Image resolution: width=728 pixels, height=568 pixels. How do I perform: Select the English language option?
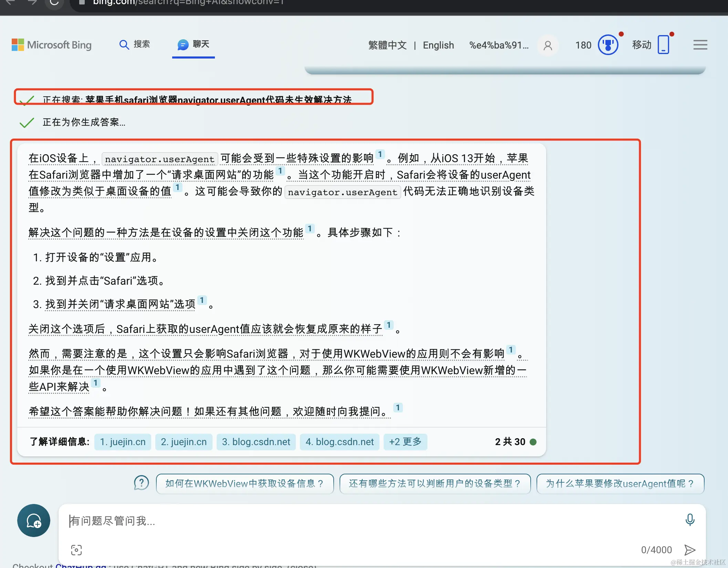point(438,45)
